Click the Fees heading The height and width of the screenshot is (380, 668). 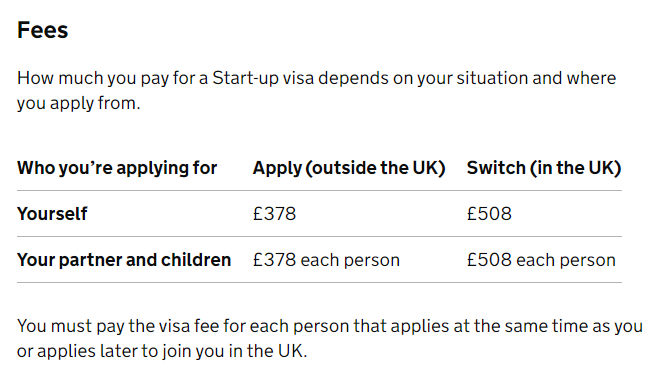tap(43, 30)
